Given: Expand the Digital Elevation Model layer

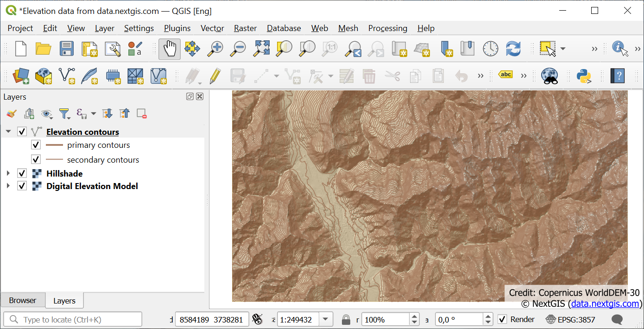Looking at the screenshot, I should coord(8,186).
